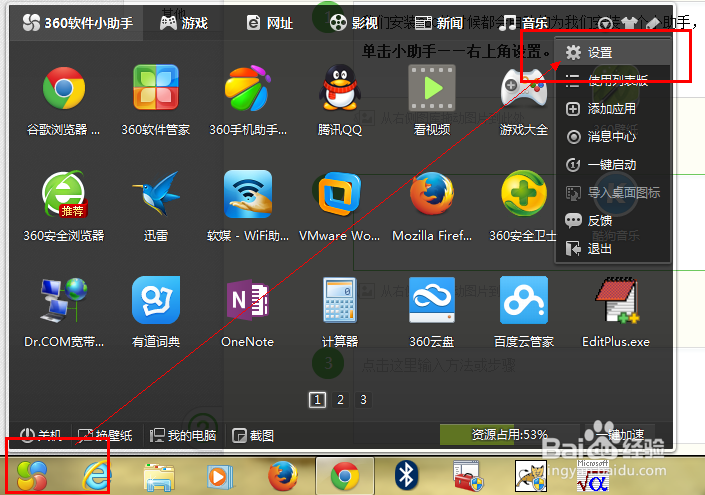The height and width of the screenshot is (495, 705).
Task: Go to page 2 of apps
Action: pos(340,399)
